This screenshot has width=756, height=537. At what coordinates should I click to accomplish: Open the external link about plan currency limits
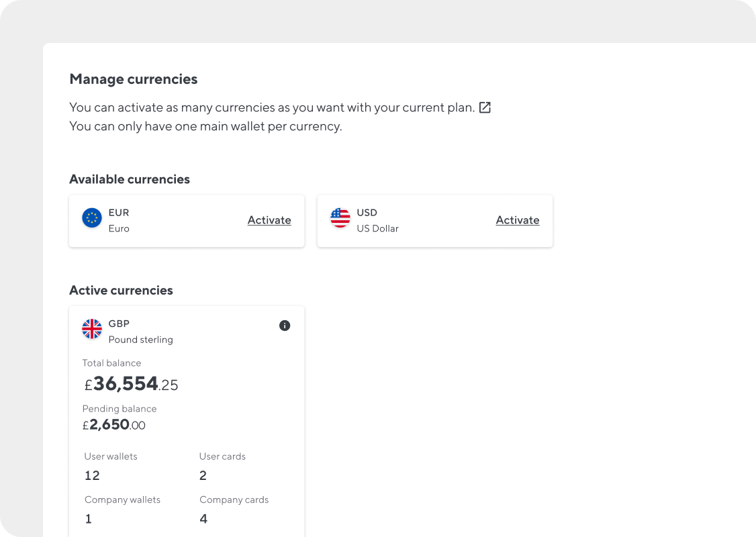click(485, 107)
